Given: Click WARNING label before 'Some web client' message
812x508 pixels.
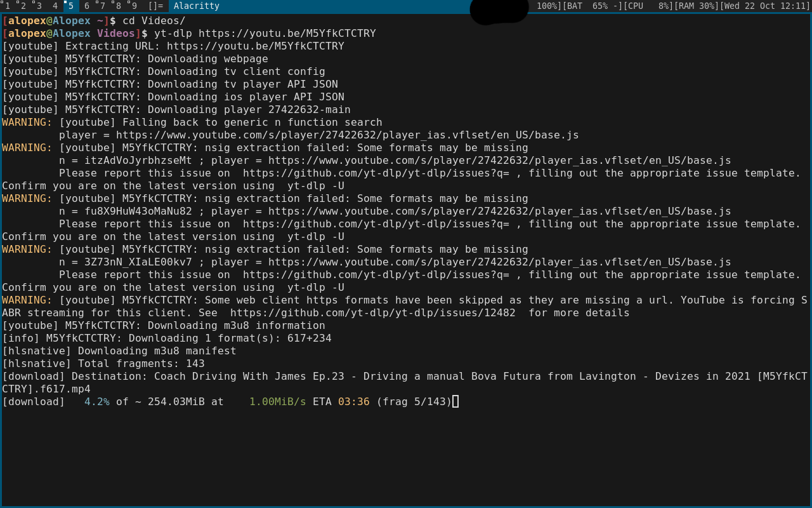Looking at the screenshot, I should click(x=27, y=300).
